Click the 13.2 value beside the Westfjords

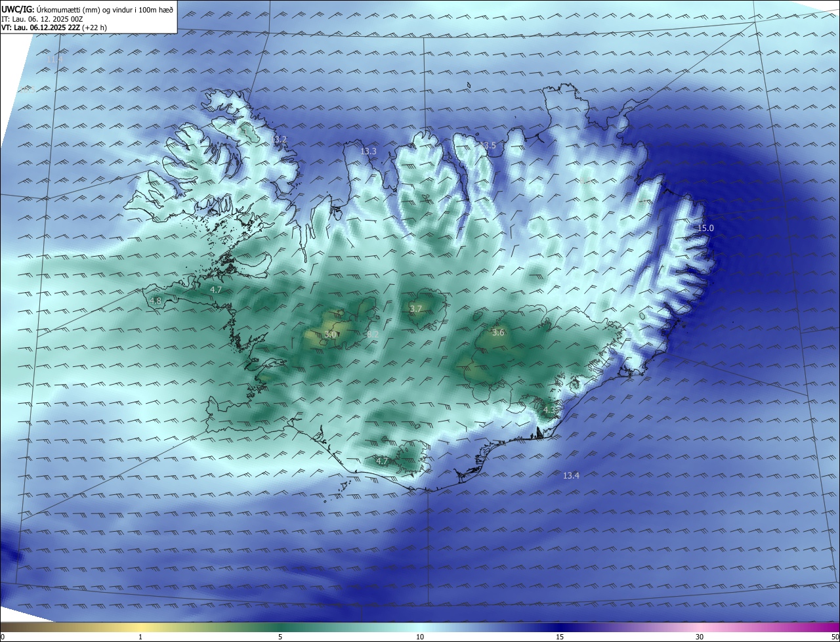coord(280,139)
